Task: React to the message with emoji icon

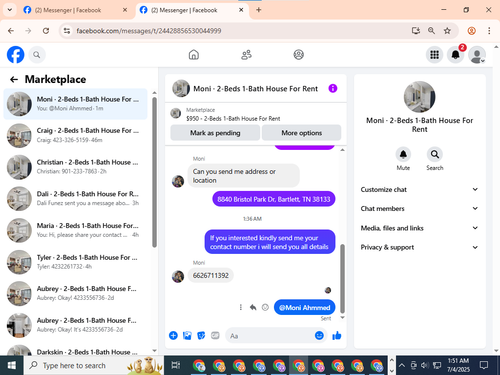Action: click(265, 307)
